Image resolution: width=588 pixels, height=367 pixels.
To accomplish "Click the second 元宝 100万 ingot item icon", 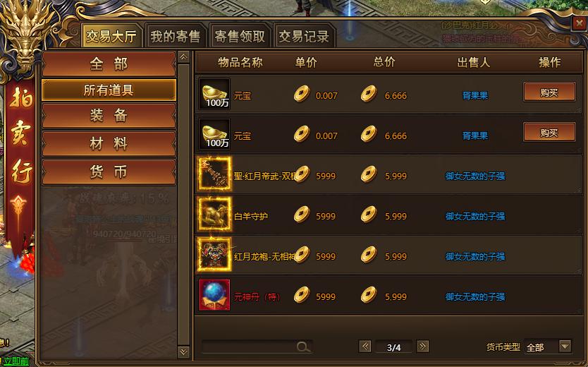I will point(214,134).
